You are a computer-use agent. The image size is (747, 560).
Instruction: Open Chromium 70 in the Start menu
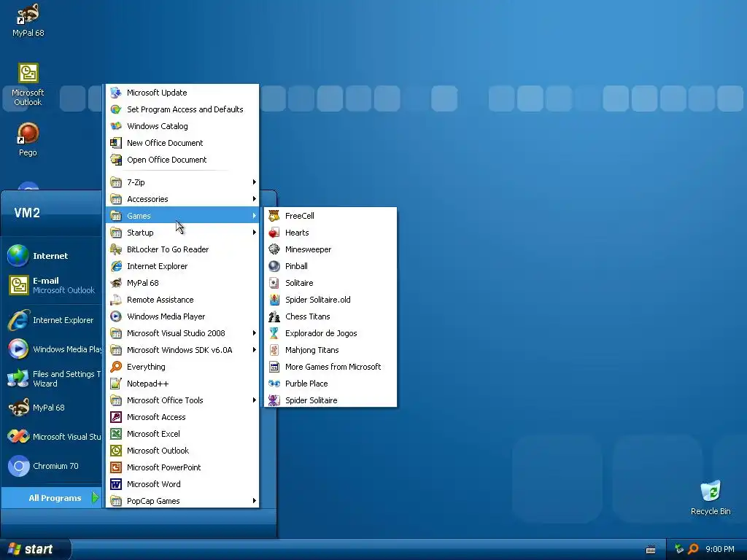pyautogui.click(x=52, y=466)
